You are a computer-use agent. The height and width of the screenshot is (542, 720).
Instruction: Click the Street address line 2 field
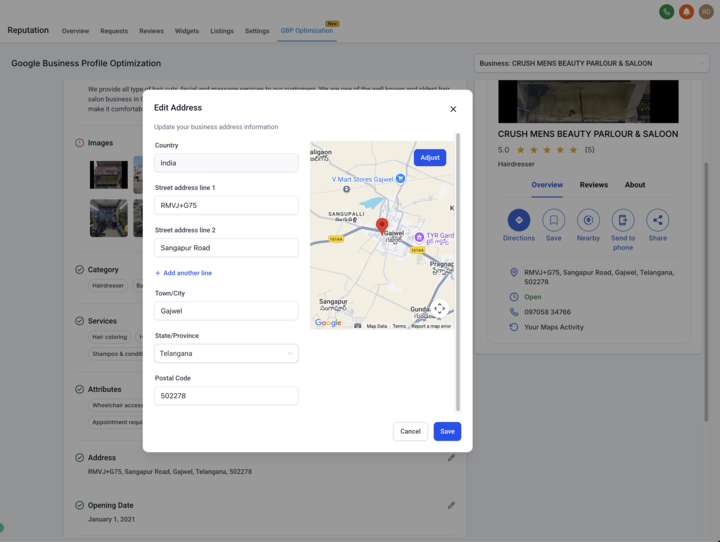coord(226,248)
